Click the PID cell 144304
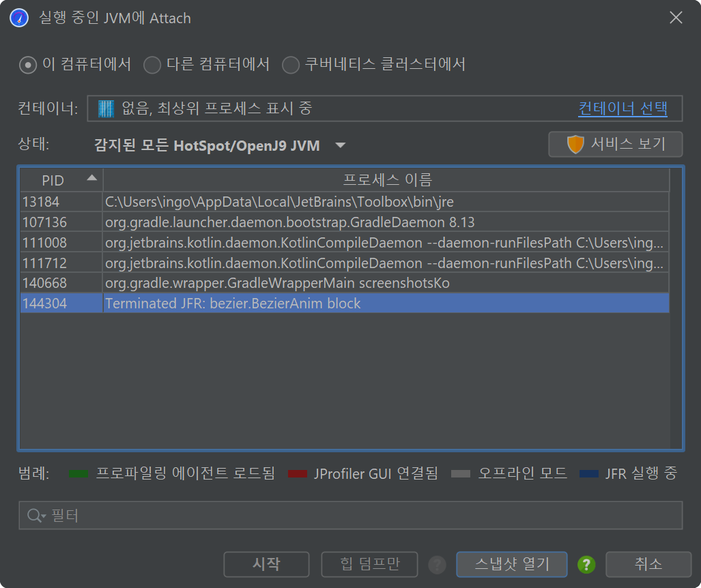This screenshot has width=701, height=588. (61, 304)
